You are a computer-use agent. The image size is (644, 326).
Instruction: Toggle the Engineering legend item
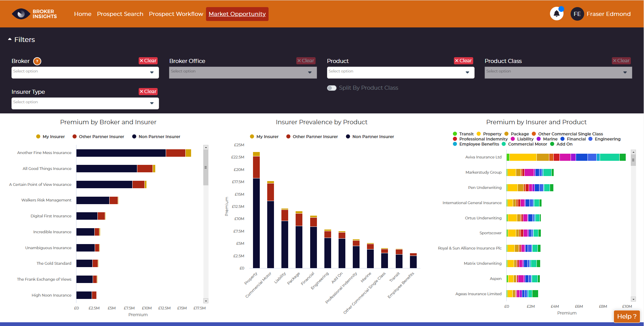pyautogui.click(x=604, y=139)
